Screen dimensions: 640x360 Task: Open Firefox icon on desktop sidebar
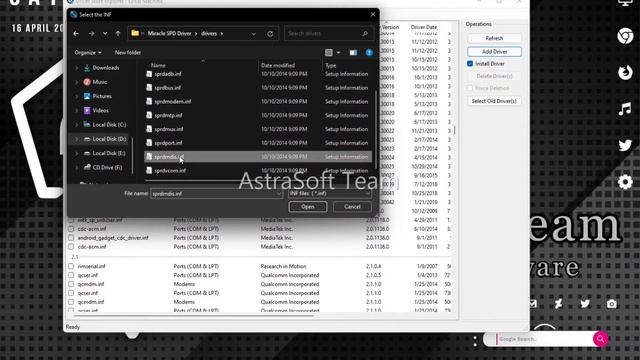[x=625, y=73]
